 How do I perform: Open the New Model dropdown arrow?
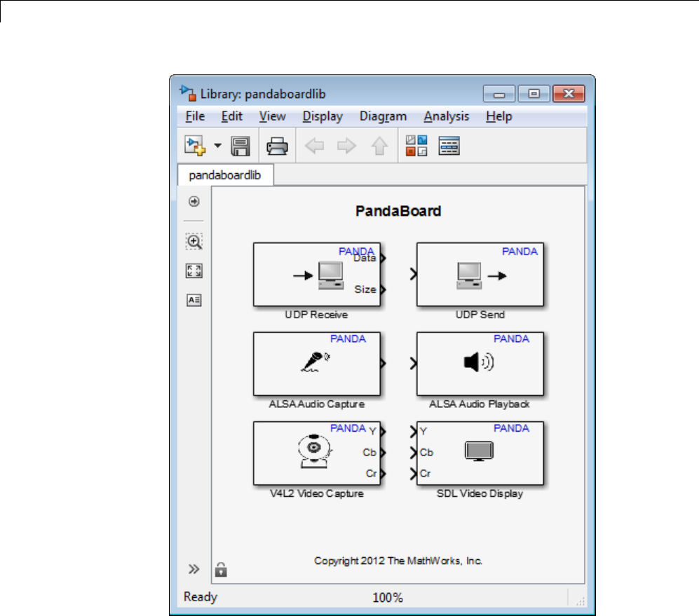217,145
